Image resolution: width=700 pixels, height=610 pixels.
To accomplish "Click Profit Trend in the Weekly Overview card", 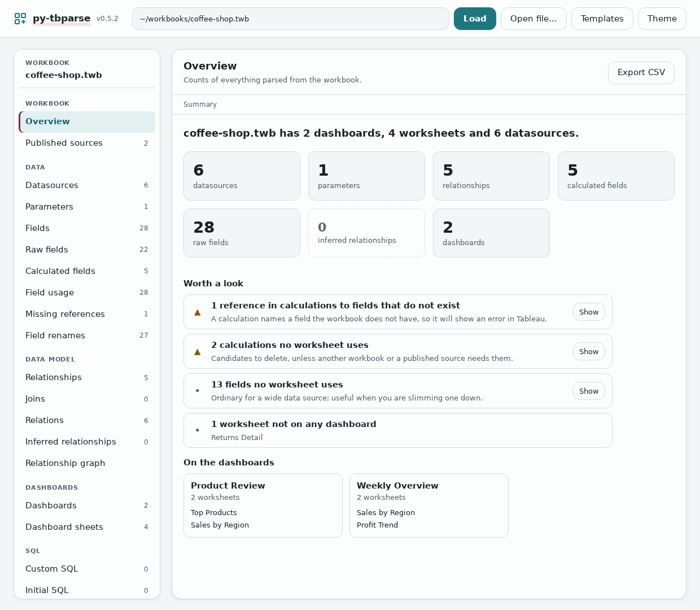I will [377, 525].
